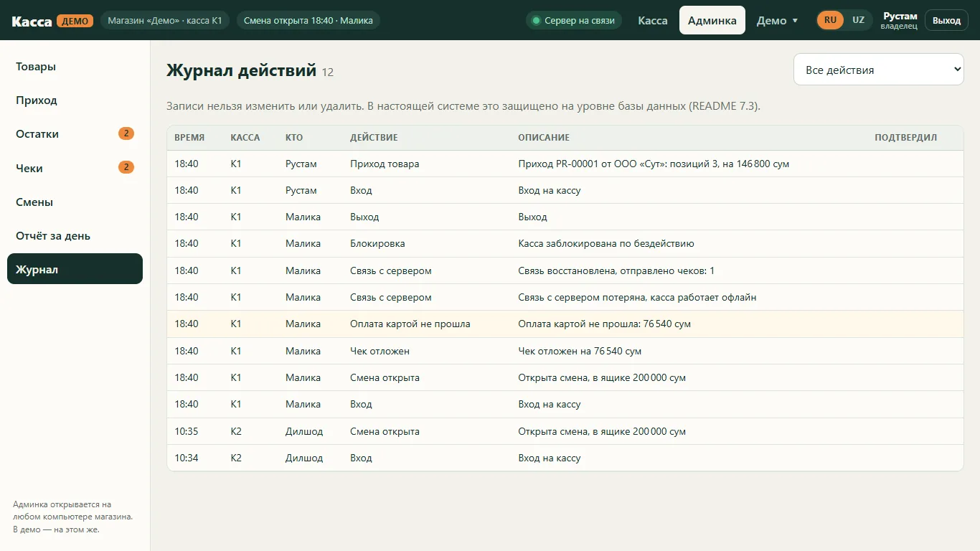980x551 pixels.
Task: Click the Чек отложен на 76 540 сум description
Action: (580, 351)
